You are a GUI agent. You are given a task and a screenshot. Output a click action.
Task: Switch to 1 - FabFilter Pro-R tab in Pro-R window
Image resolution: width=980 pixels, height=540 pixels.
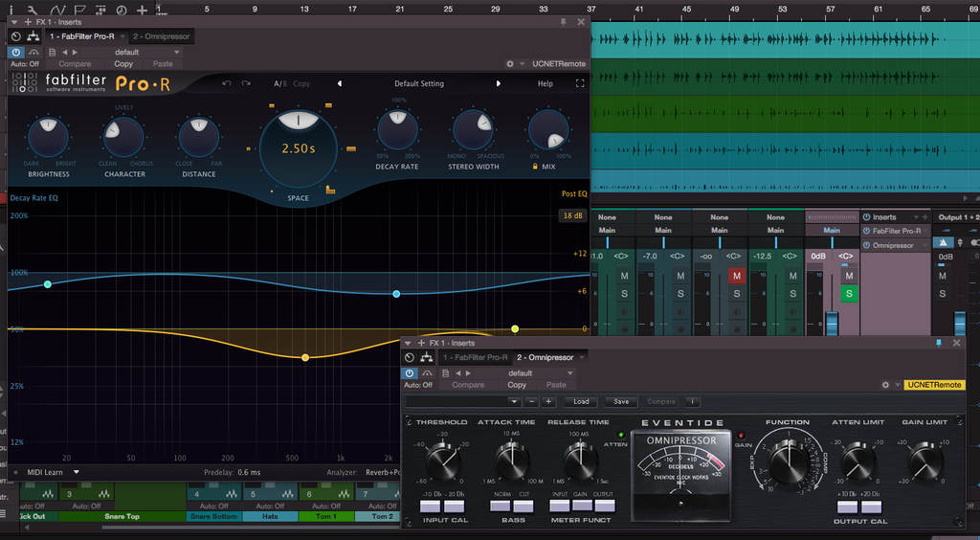coord(82,37)
